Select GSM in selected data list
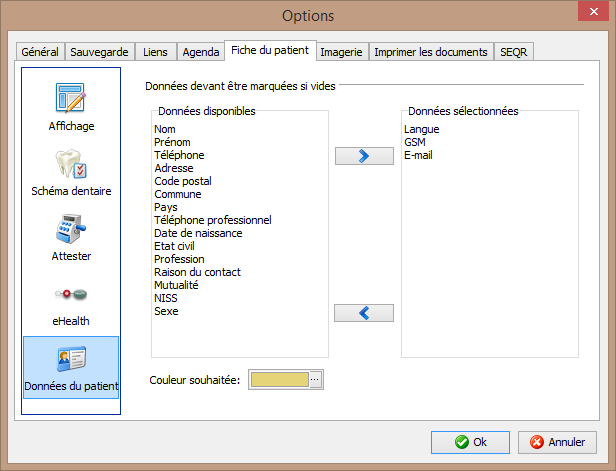This screenshot has width=616, height=471. pyautogui.click(x=415, y=142)
